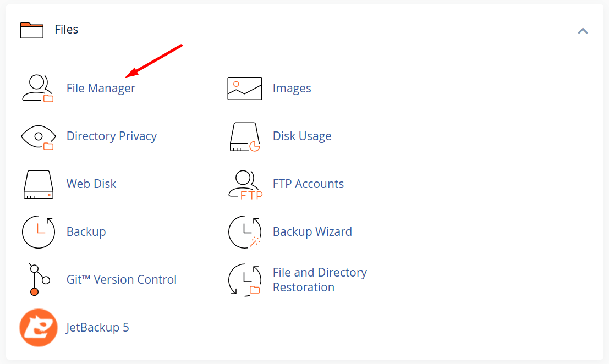Click the Web Disk link

[x=91, y=184]
